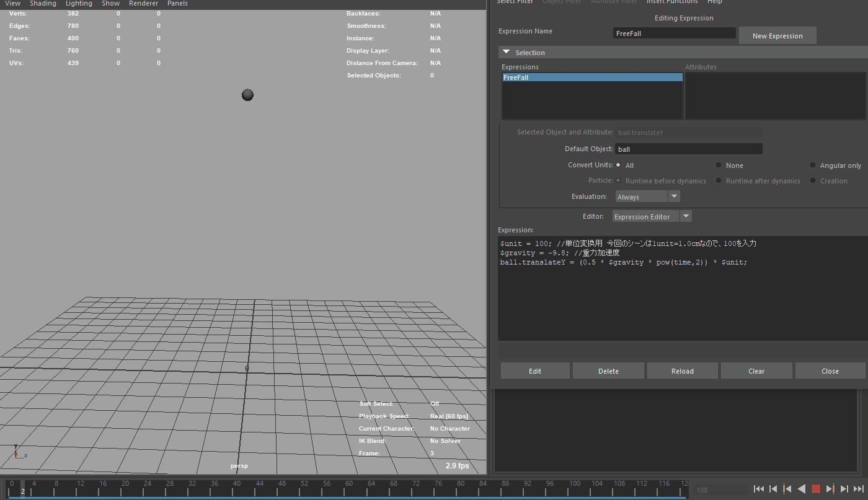Open the Evaluation Always dropdown
This screenshot has height=500, width=868.
648,196
